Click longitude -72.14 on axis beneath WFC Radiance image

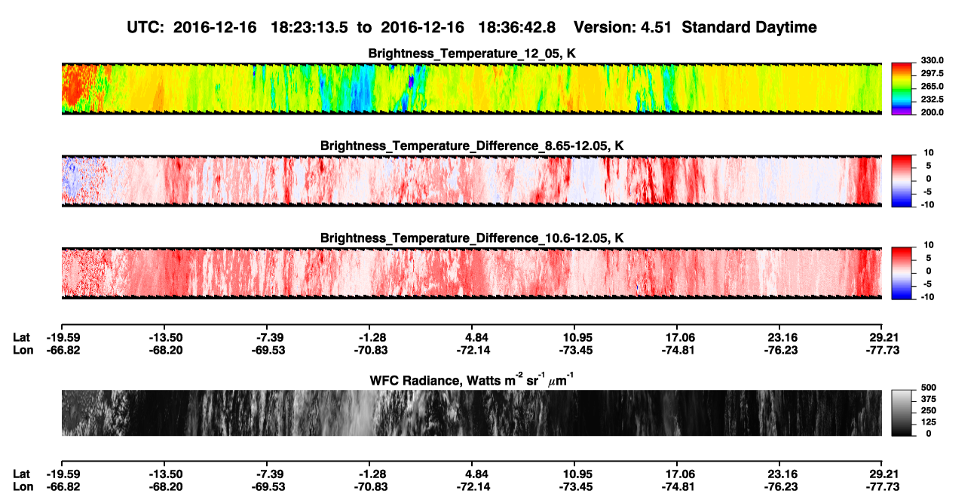pyautogui.click(x=472, y=486)
